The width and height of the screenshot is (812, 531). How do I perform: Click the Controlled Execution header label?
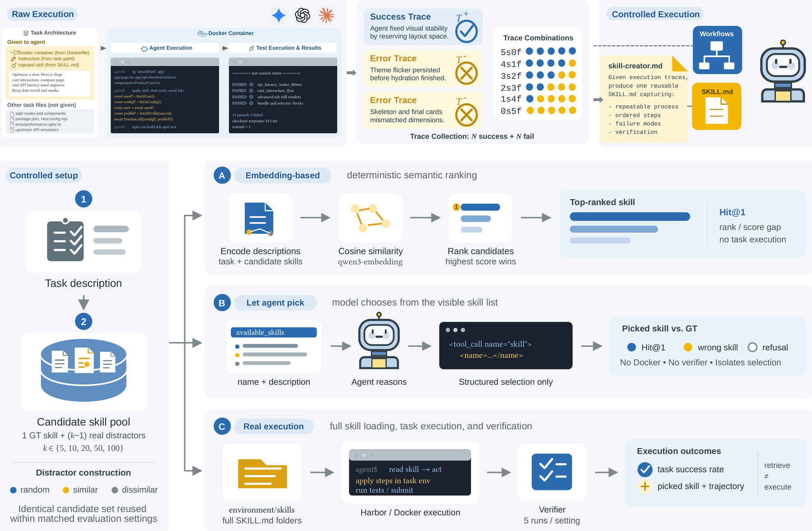click(x=655, y=14)
